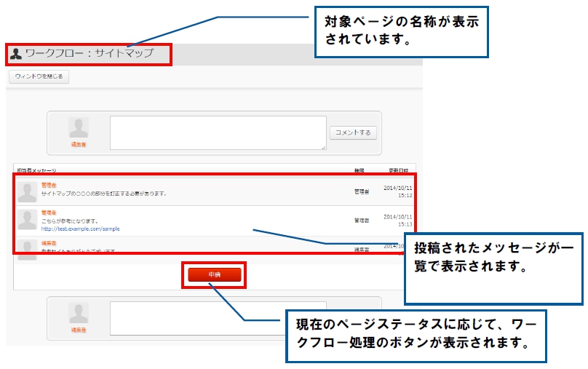Open the http://test.example.com/sample link
588x369 pixels.
(x=81, y=229)
